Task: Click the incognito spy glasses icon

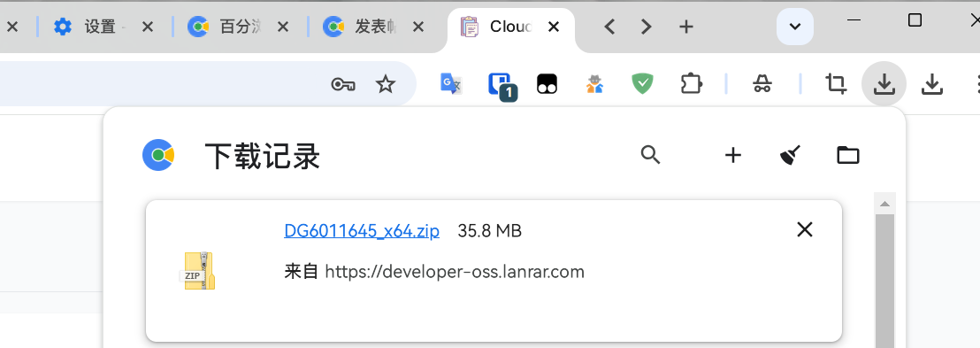Action: point(762,84)
